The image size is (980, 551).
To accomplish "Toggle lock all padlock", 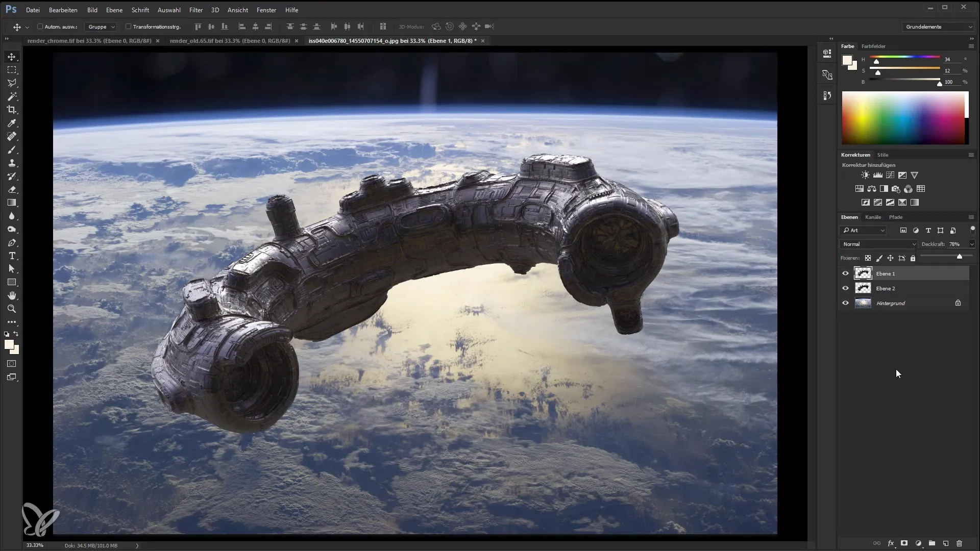I will pos(913,258).
